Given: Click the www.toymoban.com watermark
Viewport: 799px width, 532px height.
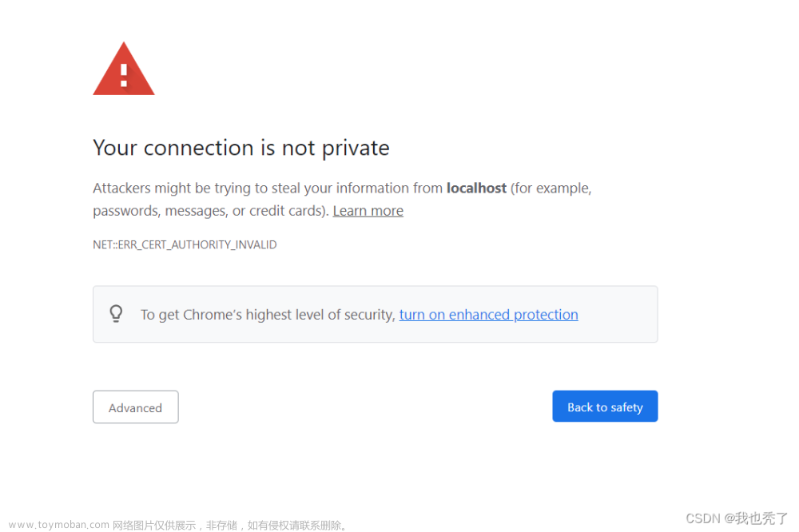Looking at the screenshot, I should click(59, 525).
